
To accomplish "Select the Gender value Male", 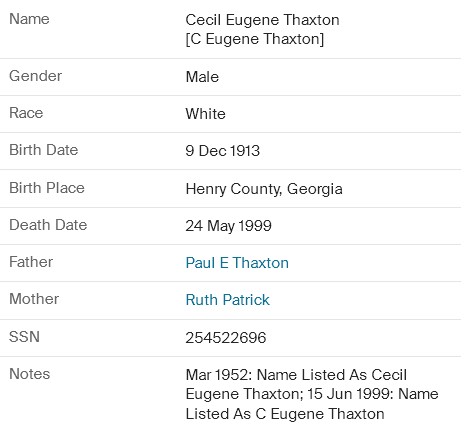I will tap(202, 77).
